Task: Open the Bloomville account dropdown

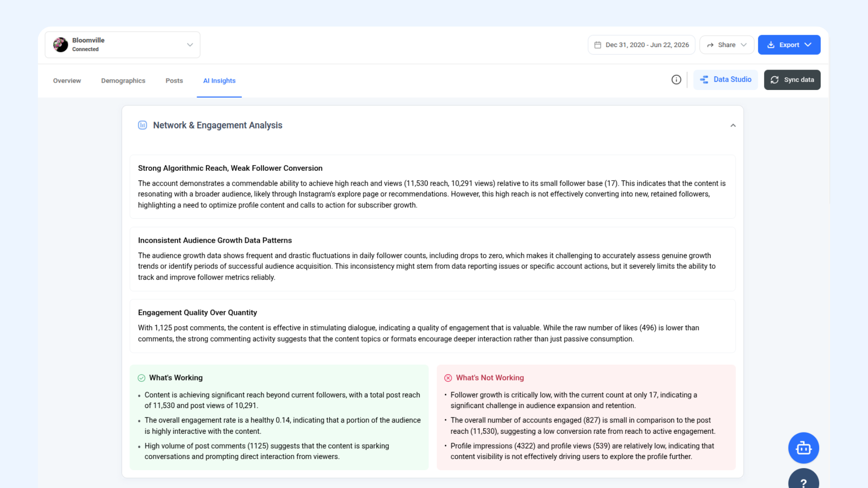Action: [123, 45]
